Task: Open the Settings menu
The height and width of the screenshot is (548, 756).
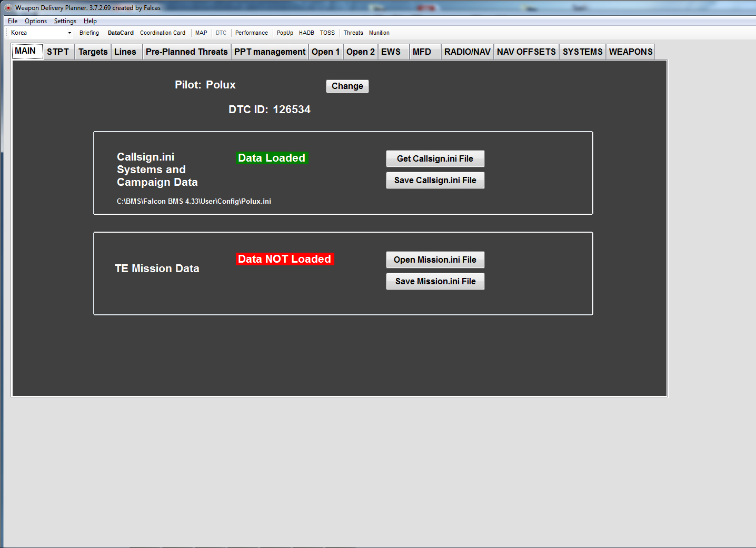Action: (x=65, y=21)
